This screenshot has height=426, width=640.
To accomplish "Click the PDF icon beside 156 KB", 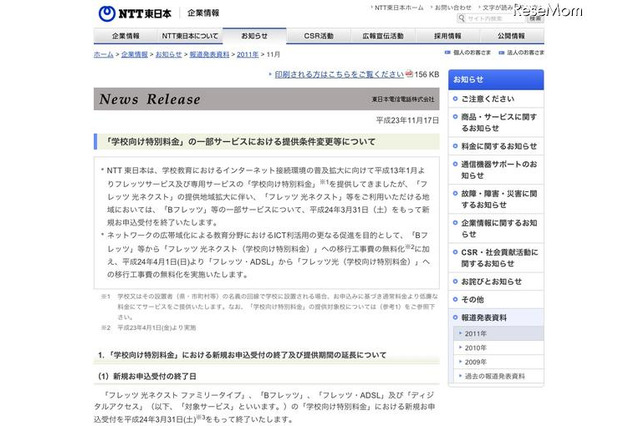I will click(x=409, y=74).
